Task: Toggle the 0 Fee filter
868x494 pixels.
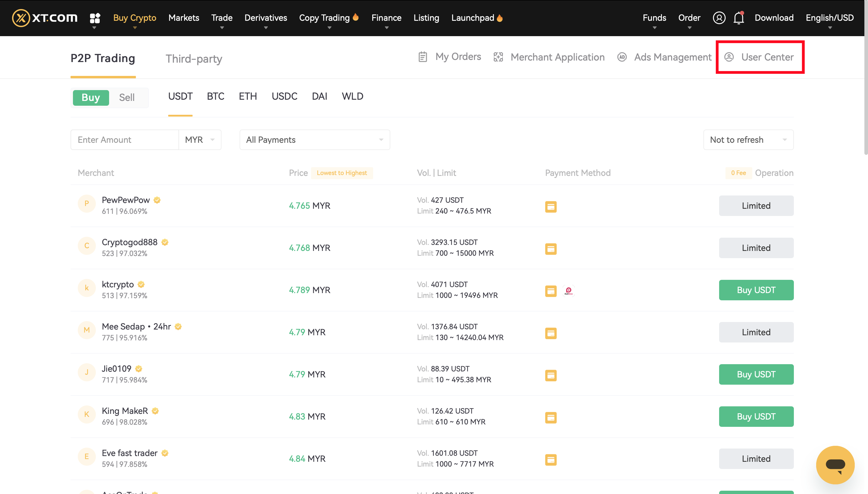Action: point(738,173)
